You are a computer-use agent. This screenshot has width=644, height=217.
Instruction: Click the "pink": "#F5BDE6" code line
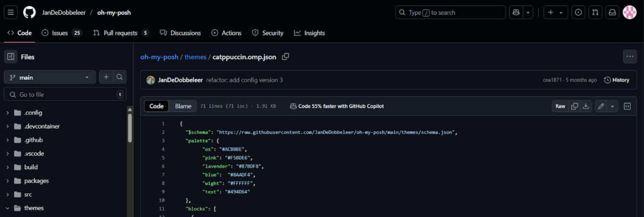coord(227,158)
